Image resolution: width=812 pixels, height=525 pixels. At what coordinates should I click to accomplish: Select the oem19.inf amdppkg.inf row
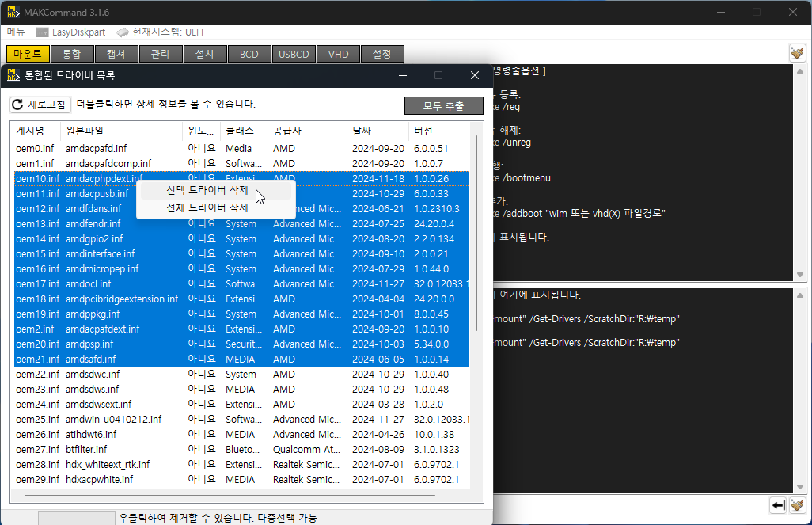point(241,314)
